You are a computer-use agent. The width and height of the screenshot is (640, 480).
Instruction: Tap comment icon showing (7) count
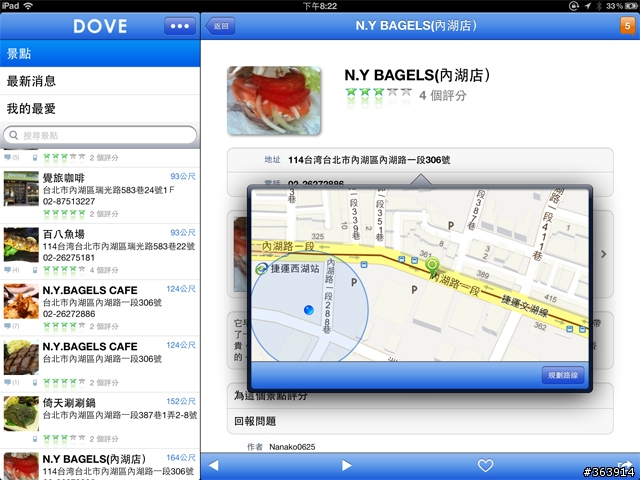point(7,326)
